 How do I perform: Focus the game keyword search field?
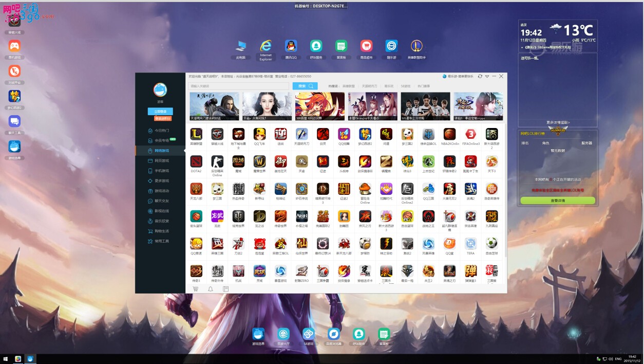tap(239, 86)
